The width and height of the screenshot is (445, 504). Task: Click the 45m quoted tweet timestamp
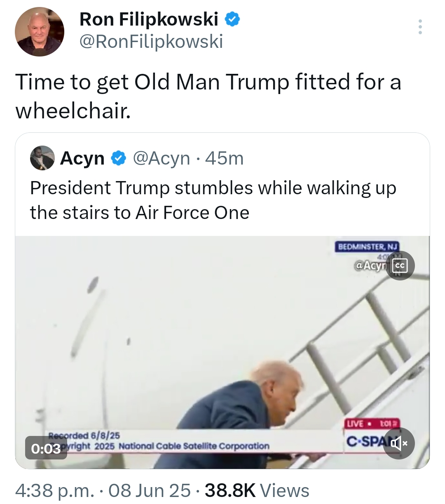coord(225,158)
